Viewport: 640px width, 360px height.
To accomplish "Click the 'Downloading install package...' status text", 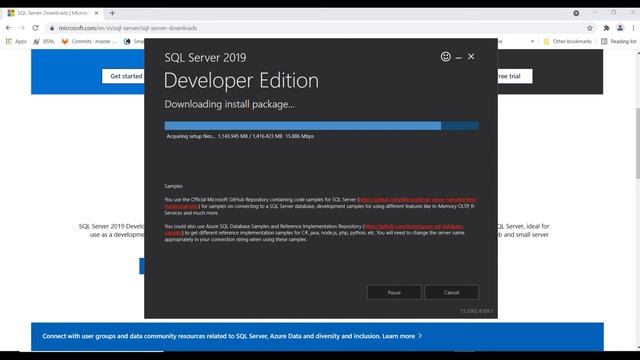I will [x=229, y=104].
